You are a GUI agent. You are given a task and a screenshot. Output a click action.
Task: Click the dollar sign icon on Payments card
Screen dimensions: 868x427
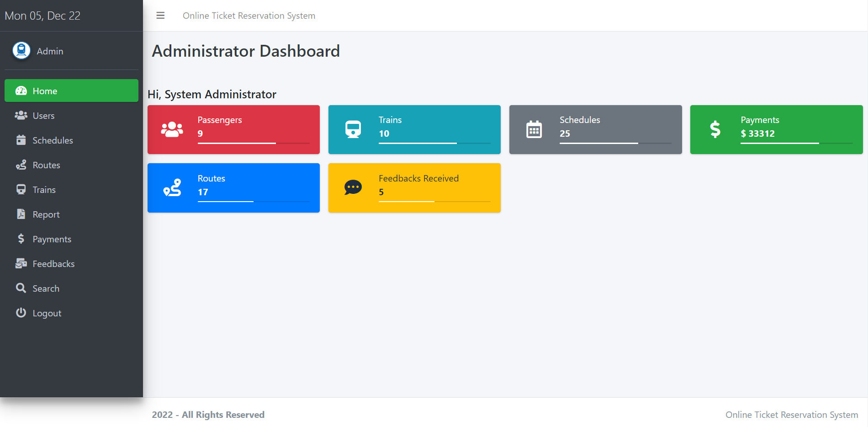click(x=715, y=129)
